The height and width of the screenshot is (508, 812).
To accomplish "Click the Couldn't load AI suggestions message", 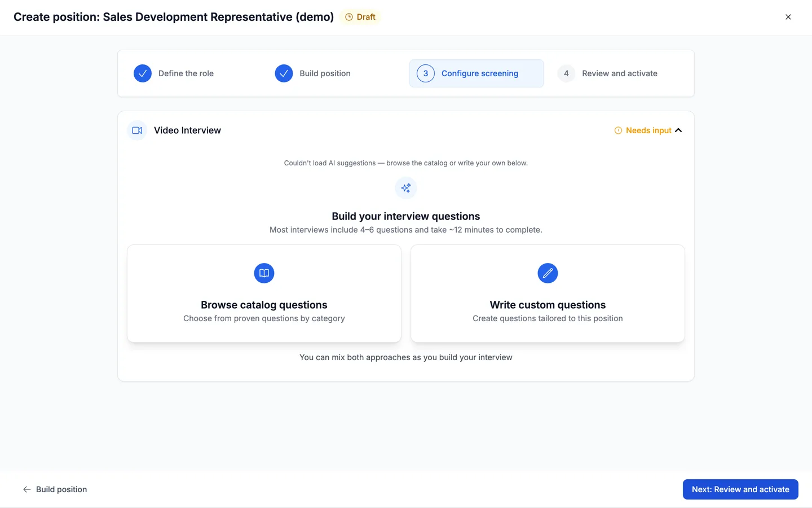I will tap(406, 163).
